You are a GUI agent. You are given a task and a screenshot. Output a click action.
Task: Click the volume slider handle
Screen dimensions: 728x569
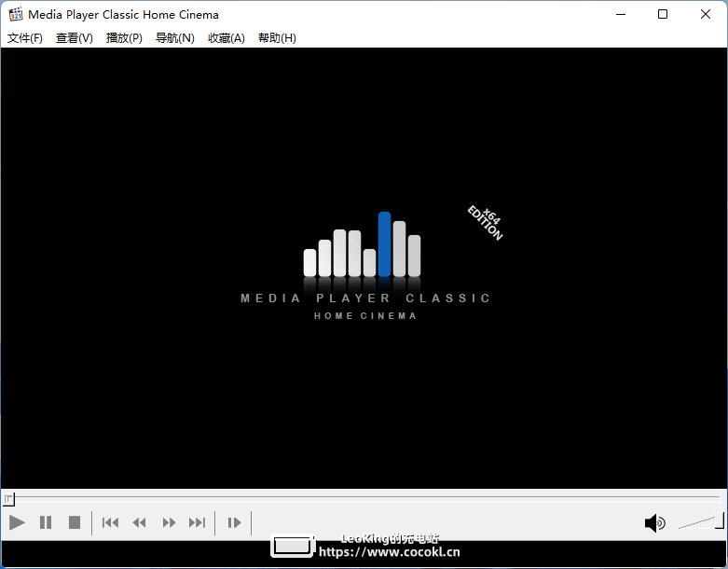coord(720,520)
